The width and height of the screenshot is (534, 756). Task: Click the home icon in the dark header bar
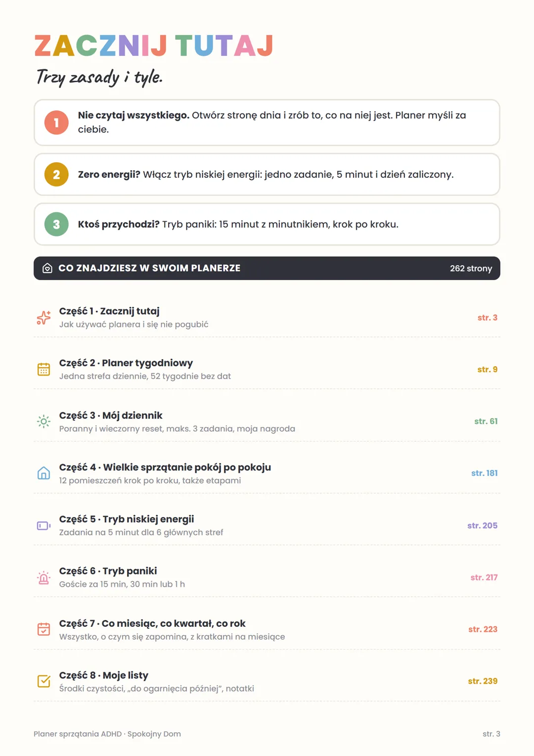47,268
